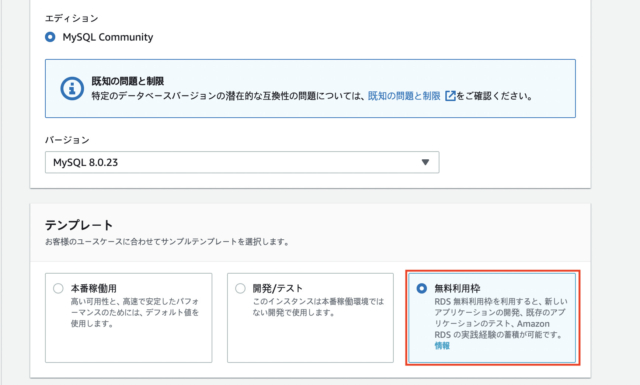Open the MySQL 8.0.23 version dropdown
Viewport: 640px width, 385px height.
(x=242, y=162)
